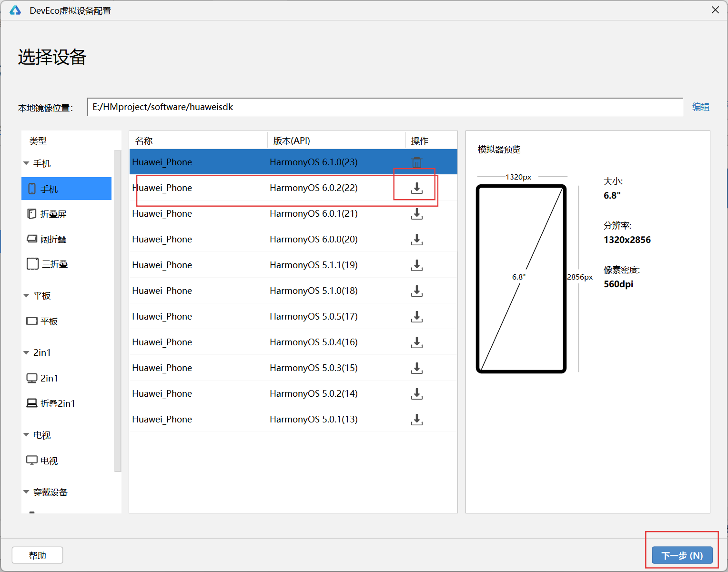Collapse the 手机 category group

coord(26,163)
